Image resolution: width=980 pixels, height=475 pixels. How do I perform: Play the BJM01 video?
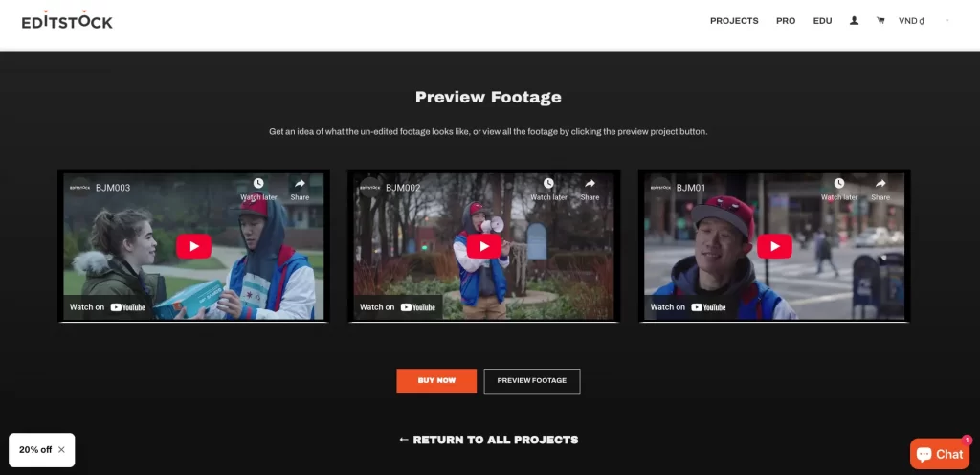point(774,246)
